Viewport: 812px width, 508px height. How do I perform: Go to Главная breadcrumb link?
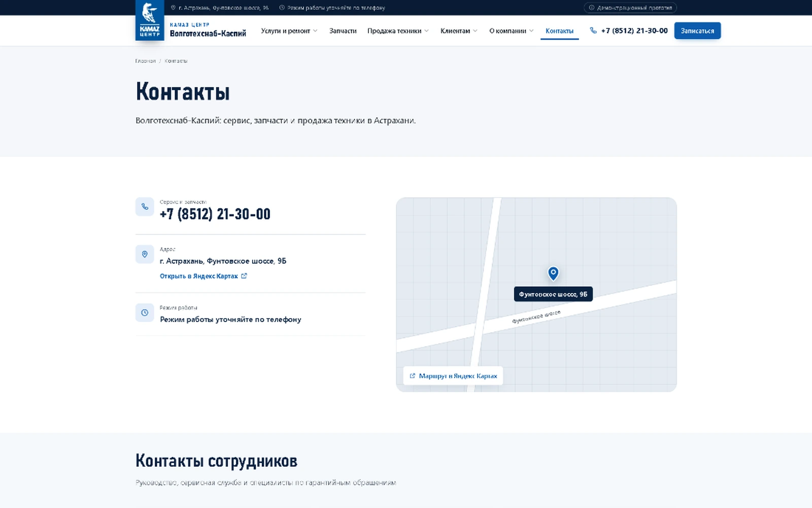pyautogui.click(x=146, y=61)
